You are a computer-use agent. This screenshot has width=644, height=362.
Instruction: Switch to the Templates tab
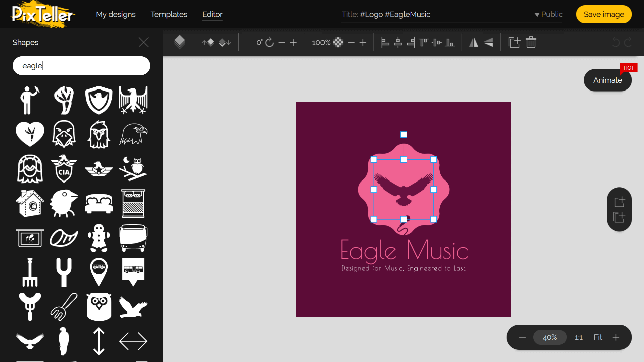click(x=169, y=14)
